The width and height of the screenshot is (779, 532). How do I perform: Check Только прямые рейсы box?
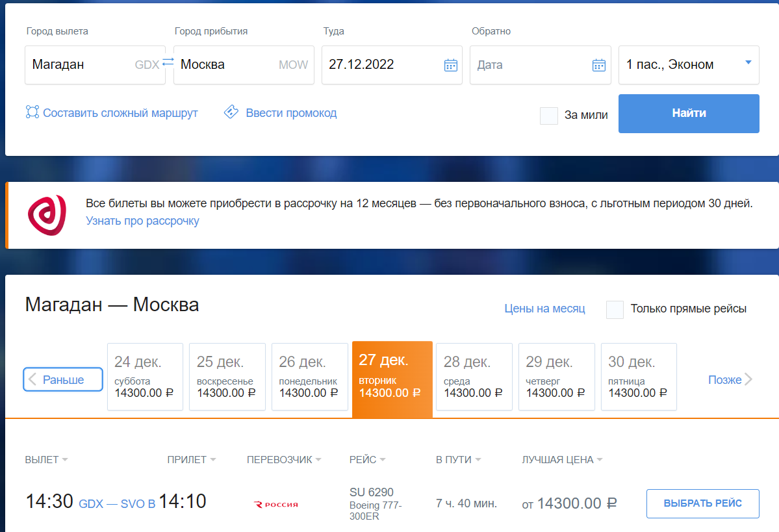pyautogui.click(x=615, y=309)
